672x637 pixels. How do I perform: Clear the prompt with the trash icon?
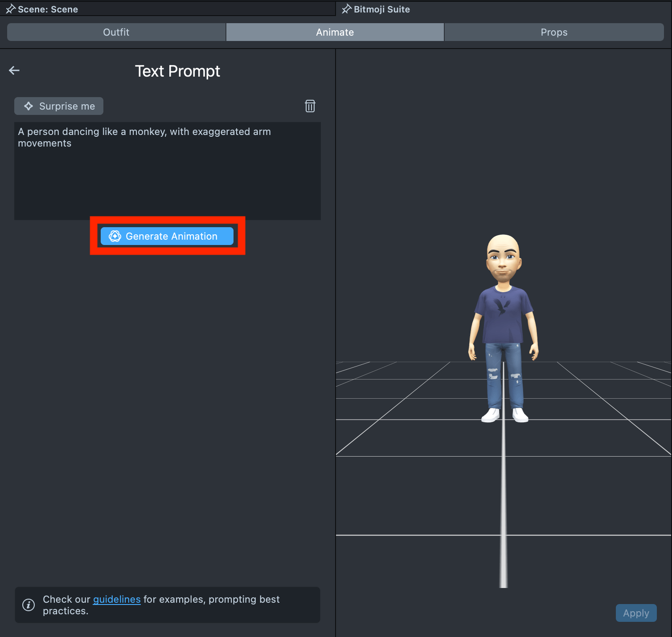[310, 106]
